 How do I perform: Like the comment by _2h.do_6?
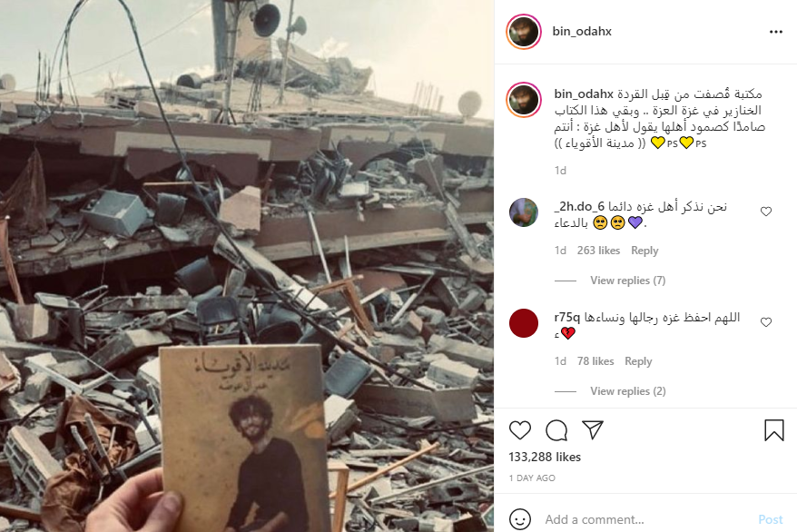(x=766, y=212)
